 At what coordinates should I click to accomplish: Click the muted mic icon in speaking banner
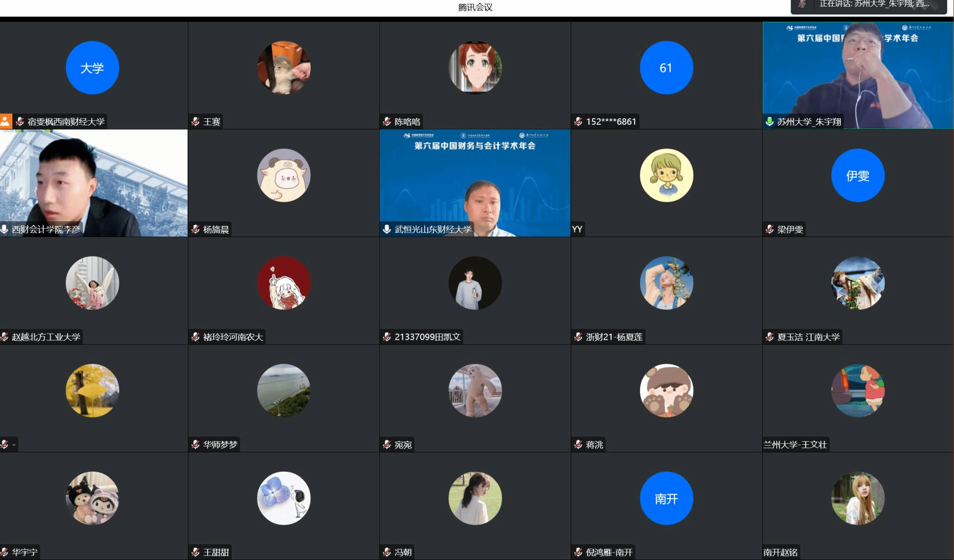(802, 4)
